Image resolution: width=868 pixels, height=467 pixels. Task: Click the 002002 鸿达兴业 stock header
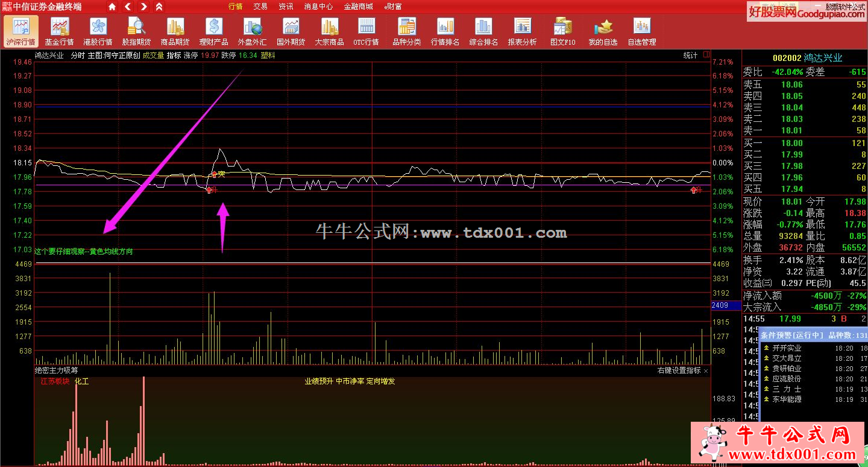pyautogui.click(x=807, y=58)
